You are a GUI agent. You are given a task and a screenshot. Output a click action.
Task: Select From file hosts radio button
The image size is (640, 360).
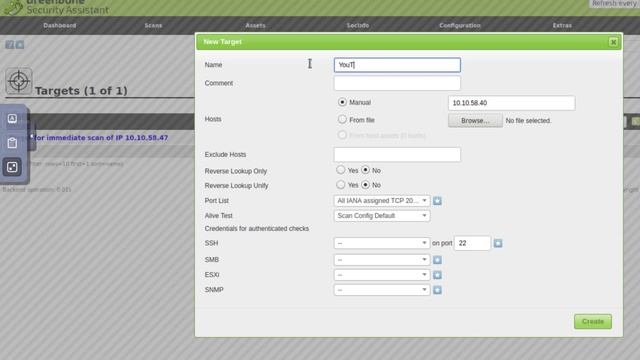point(342,119)
